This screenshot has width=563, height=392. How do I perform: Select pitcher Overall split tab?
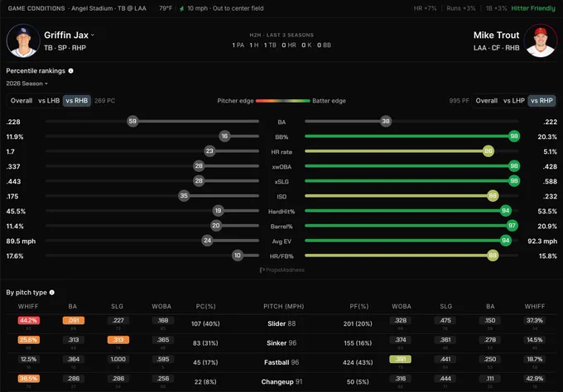coord(22,101)
